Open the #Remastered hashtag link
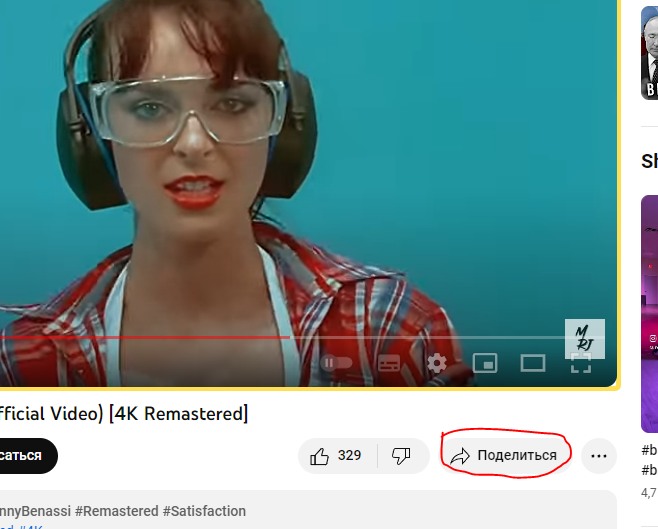The image size is (658, 529). pos(117,511)
